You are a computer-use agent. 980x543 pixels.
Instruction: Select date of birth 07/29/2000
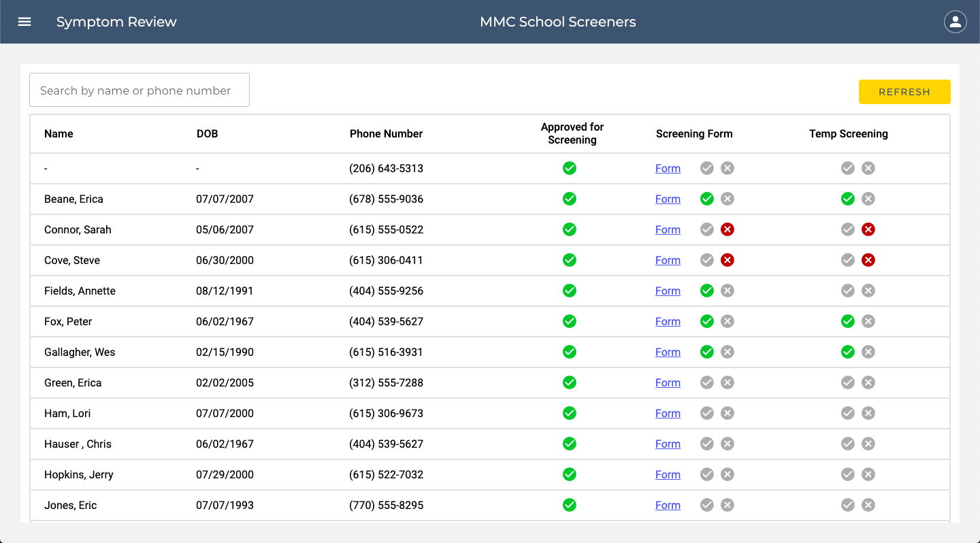pos(225,474)
